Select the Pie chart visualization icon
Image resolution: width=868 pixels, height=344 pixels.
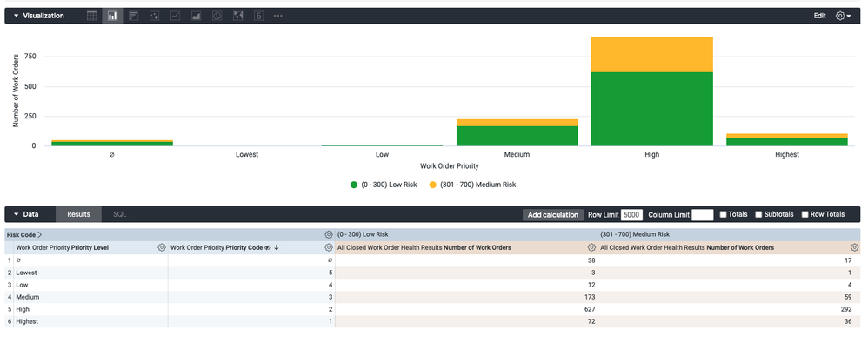[217, 16]
